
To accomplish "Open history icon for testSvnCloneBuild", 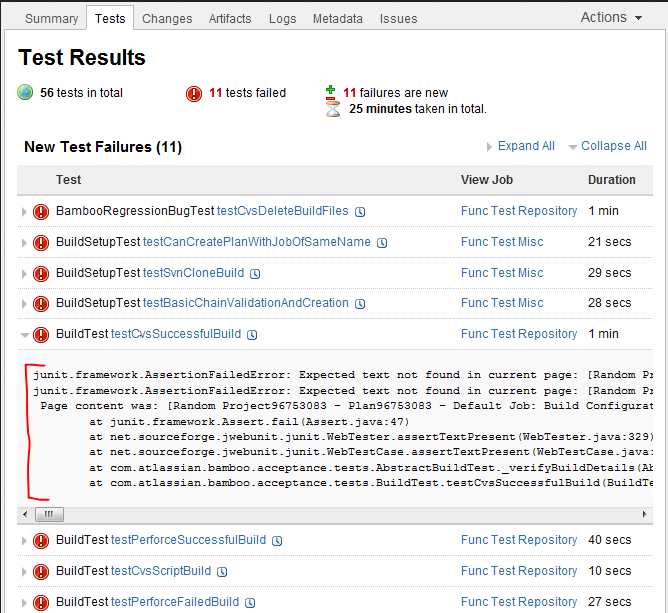I will (x=255, y=274).
